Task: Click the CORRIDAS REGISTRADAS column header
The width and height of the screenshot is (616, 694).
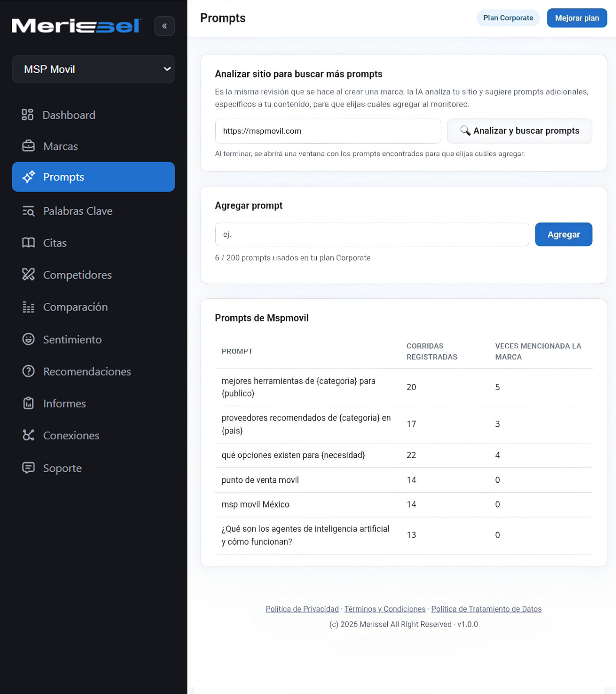Action: [x=432, y=351]
